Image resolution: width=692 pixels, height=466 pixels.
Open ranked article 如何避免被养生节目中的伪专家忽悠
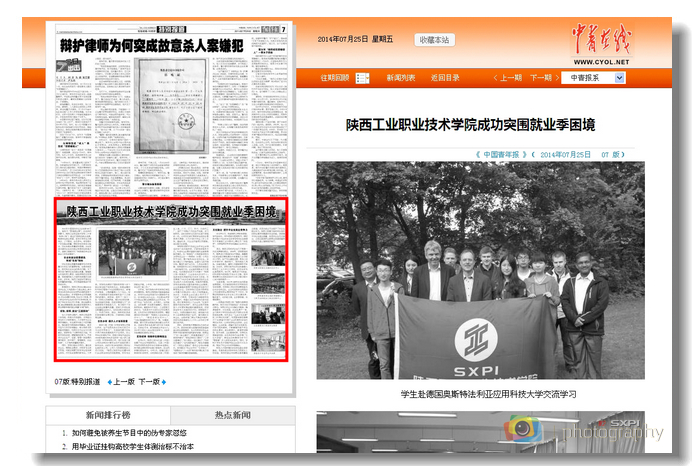[142, 433]
